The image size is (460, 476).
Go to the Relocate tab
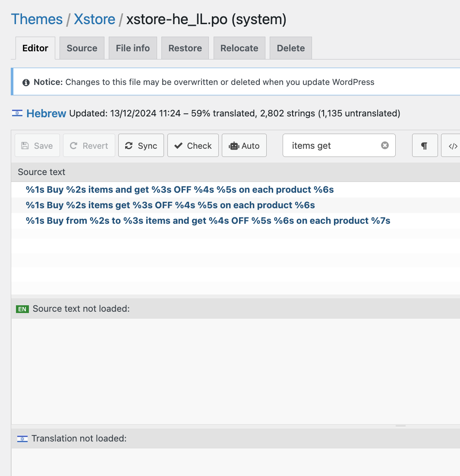coord(239,48)
